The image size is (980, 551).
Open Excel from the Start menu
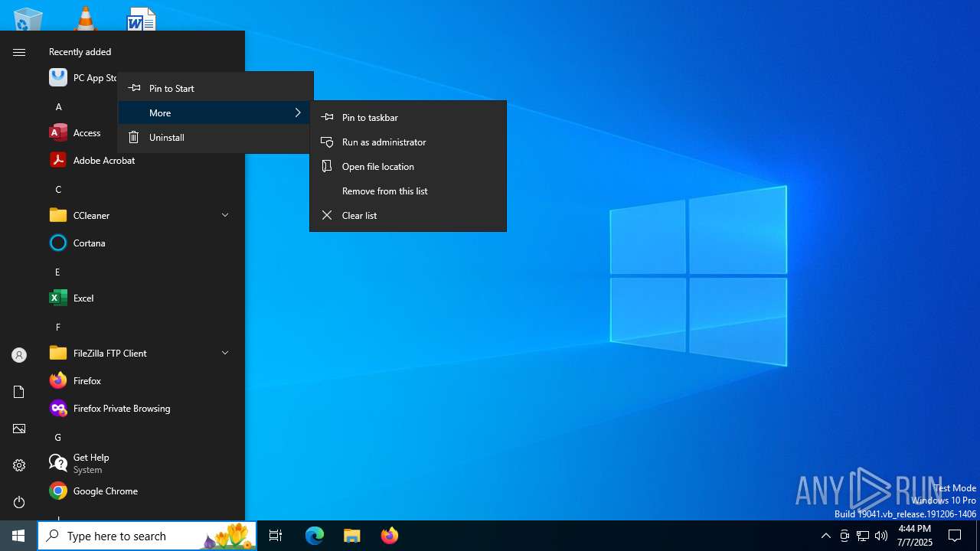click(x=142, y=298)
